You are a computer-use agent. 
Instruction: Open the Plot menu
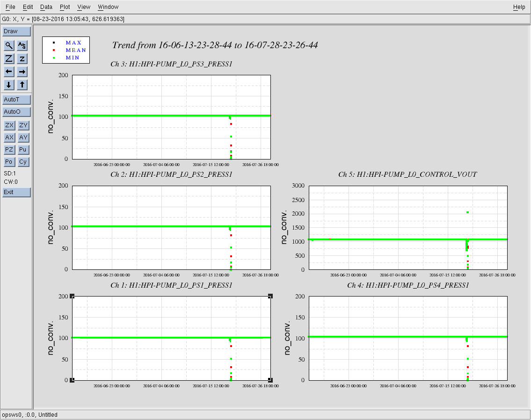tap(65, 7)
